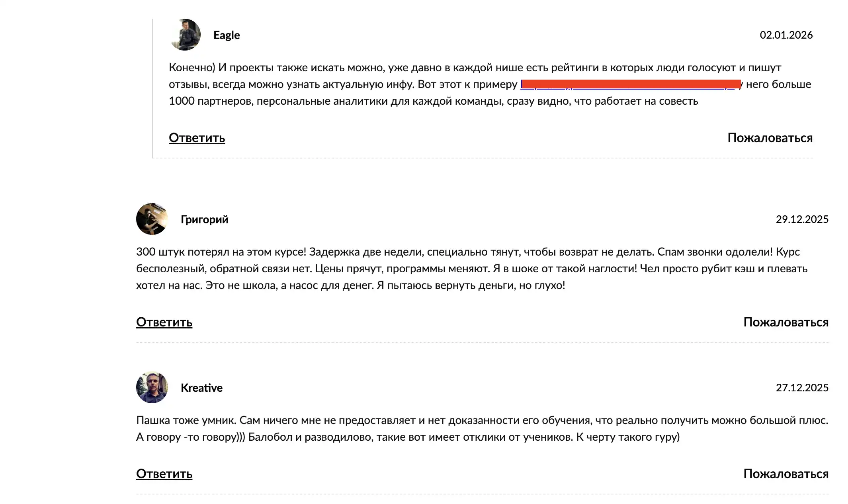Screen dimensions: 848x504
Task: Click Eagle's profile avatar
Action: (x=185, y=35)
